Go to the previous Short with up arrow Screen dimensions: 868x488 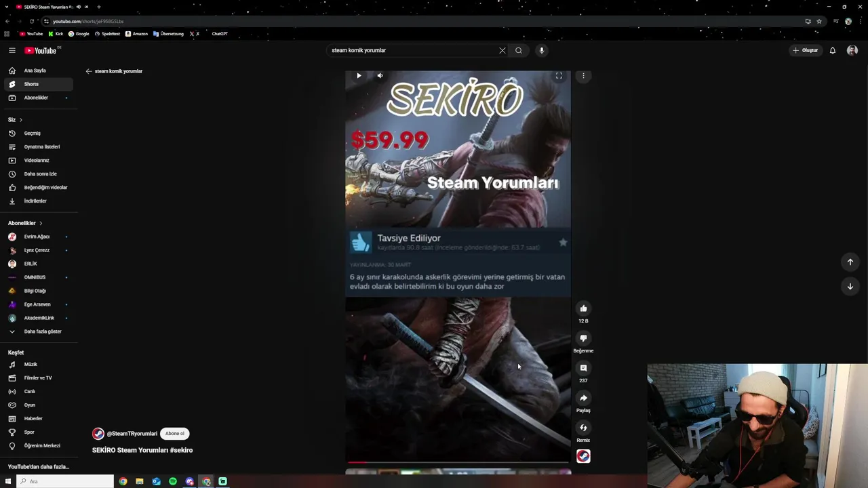(850, 262)
